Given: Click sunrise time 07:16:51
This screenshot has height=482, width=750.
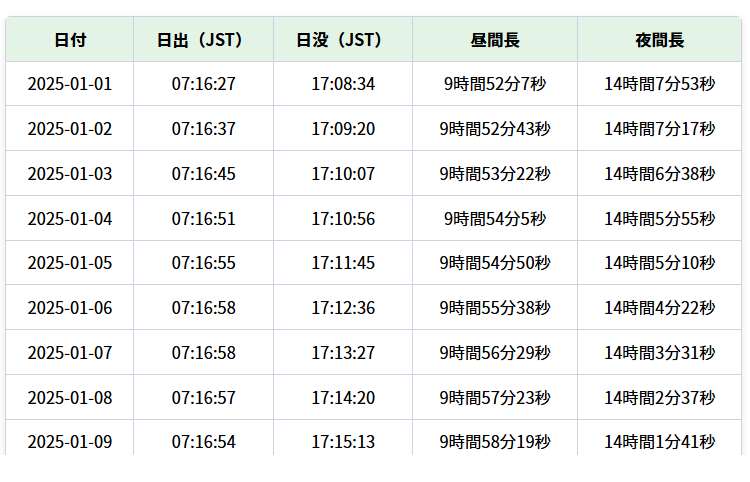Looking at the screenshot, I should (203, 219).
